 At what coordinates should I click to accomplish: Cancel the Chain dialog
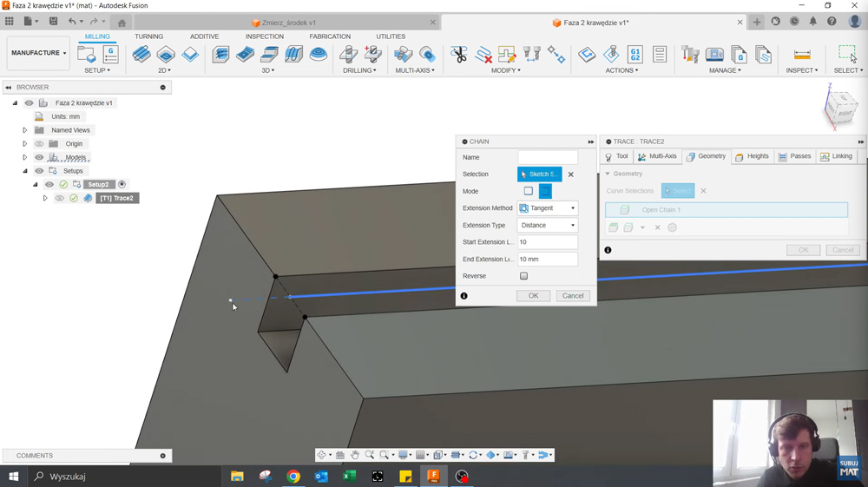573,296
